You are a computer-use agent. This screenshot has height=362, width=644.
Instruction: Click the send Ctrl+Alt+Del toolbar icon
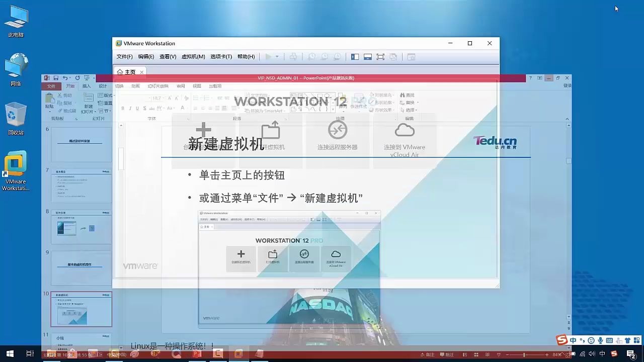point(293,57)
